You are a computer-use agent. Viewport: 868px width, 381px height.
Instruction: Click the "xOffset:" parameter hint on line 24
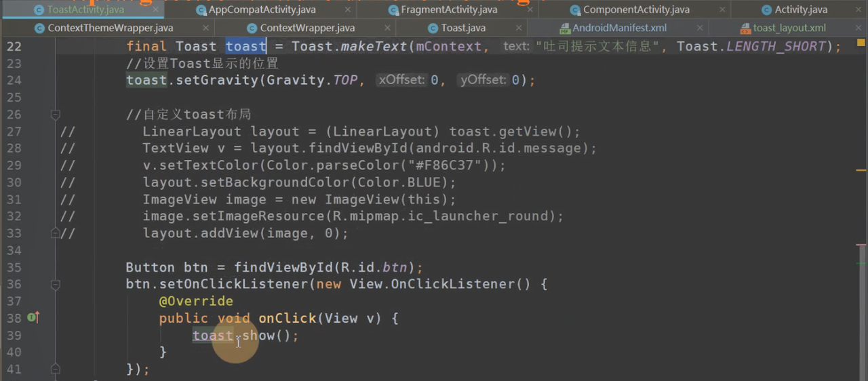(402, 80)
